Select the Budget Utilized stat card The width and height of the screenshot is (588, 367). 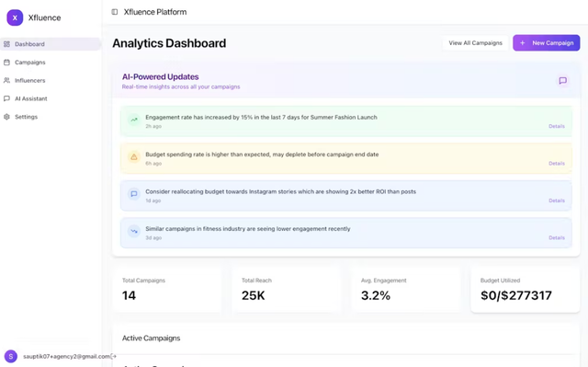pyautogui.click(x=525, y=290)
